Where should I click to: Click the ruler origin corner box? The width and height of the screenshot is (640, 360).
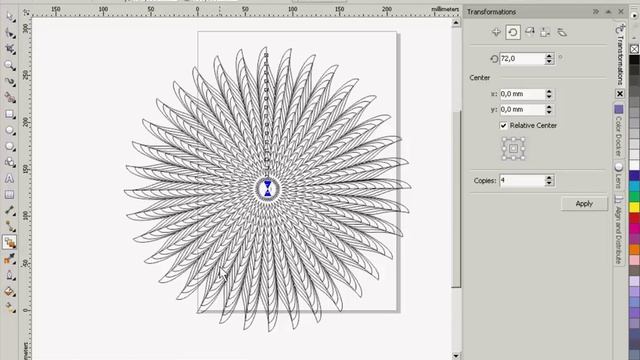tap(26, 13)
